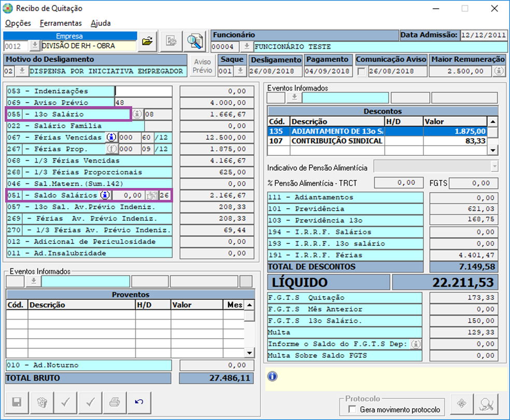Open Empresa code lookup arrow
This screenshot has width=510, height=420.
click(x=35, y=46)
